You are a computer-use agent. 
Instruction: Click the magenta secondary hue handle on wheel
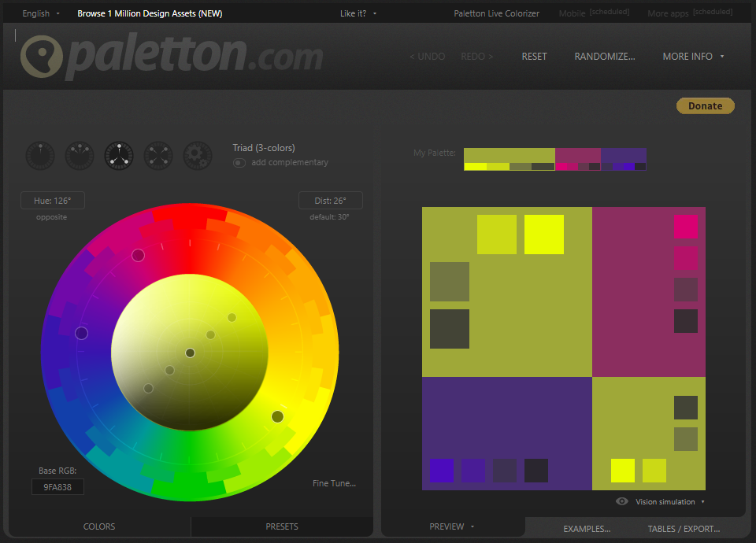coord(139,255)
